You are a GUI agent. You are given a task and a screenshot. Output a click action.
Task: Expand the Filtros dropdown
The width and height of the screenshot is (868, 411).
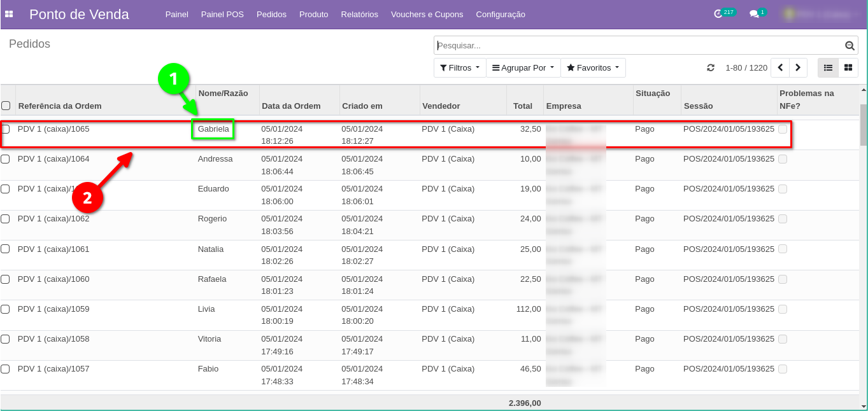click(460, 68)
